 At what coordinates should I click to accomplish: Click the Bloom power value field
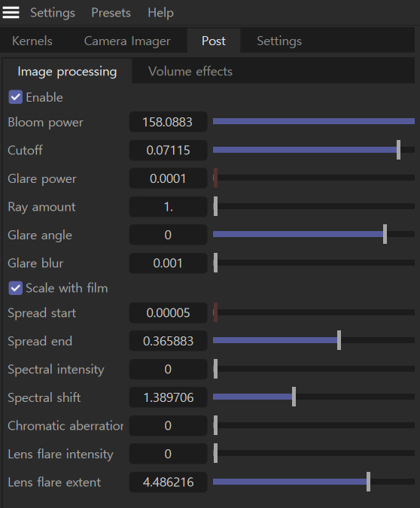click(x=168, y=122)
